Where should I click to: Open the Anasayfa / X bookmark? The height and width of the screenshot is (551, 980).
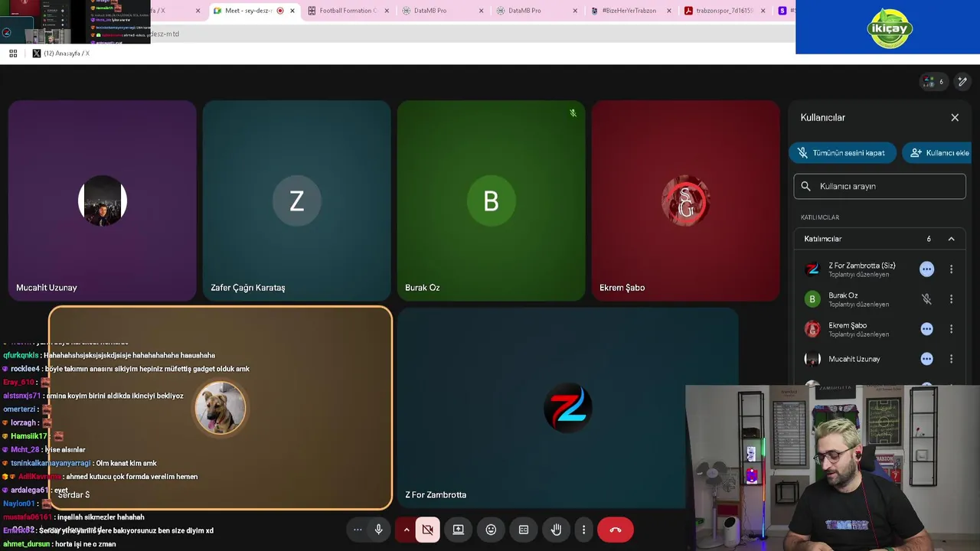(61, 54)
